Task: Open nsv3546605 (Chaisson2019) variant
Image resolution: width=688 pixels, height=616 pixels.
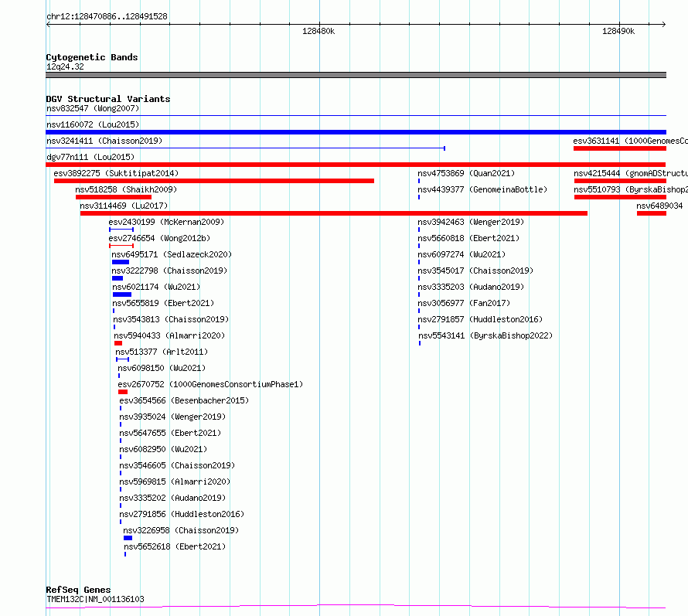Action: 177,465
